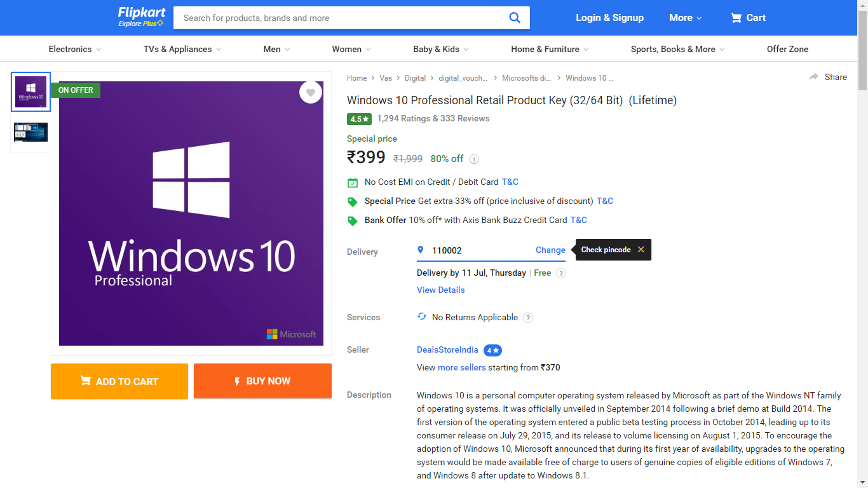868x488 pixels.
Task: Open DealsStoreIndia seller page
Action: pos(447,349)
